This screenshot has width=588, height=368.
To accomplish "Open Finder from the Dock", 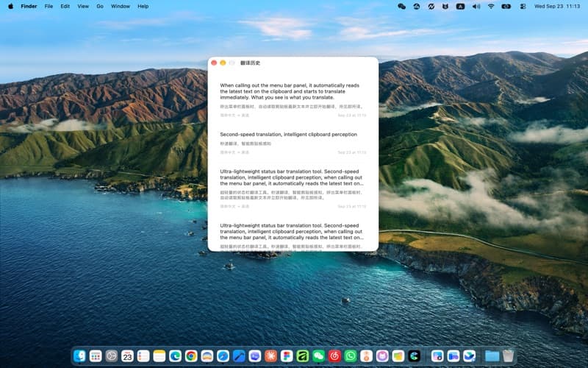I will [79, 355].
